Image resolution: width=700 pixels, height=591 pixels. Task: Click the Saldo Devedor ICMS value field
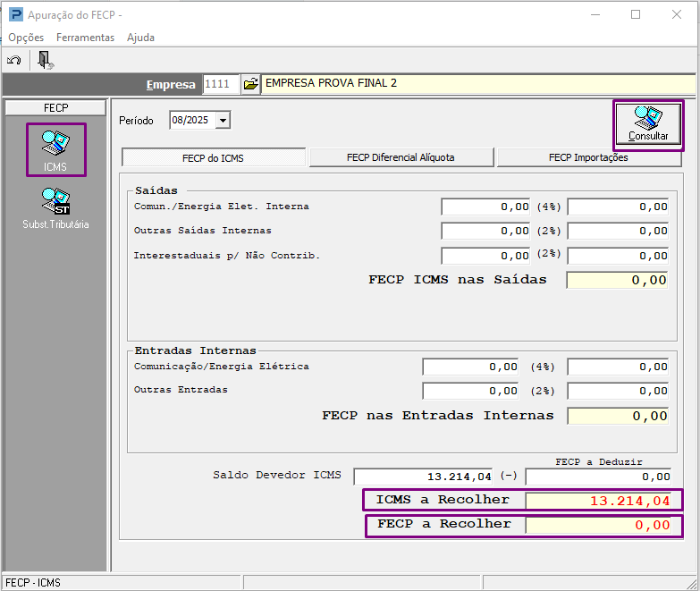(x=423, y=477)
